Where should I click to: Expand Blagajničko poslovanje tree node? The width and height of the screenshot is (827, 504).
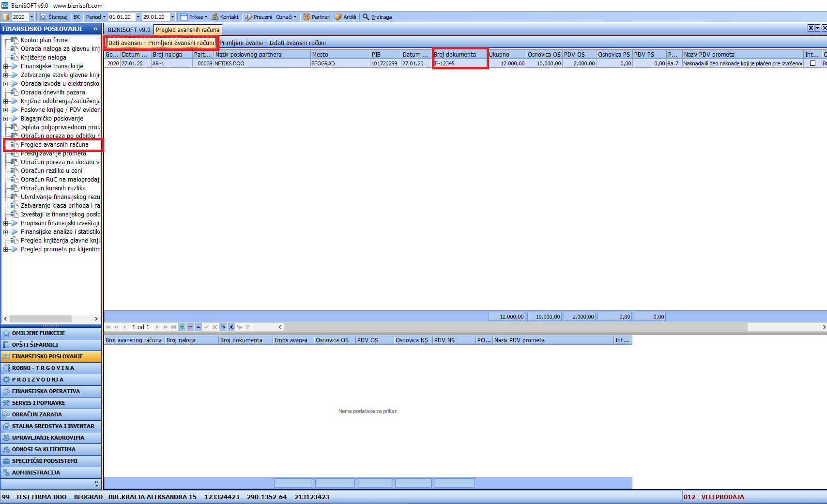[5, 119]
